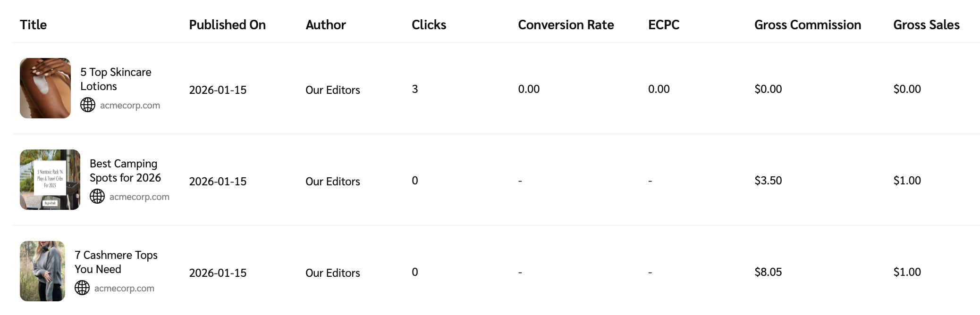
Task: Sort by ECPC column header
Action: click(663, 25)
